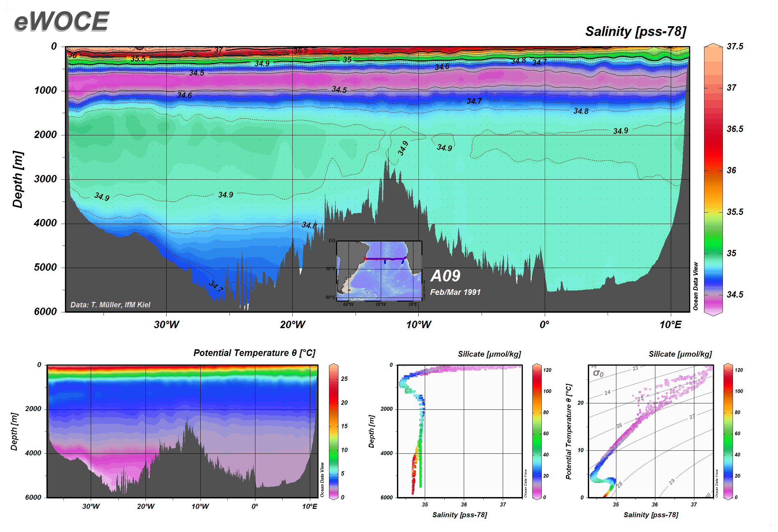Click the 'Potential Temperature θ [°C]' vertical axis label
The width and height of the screenshot is (778, 532).
tap(568, 432)
